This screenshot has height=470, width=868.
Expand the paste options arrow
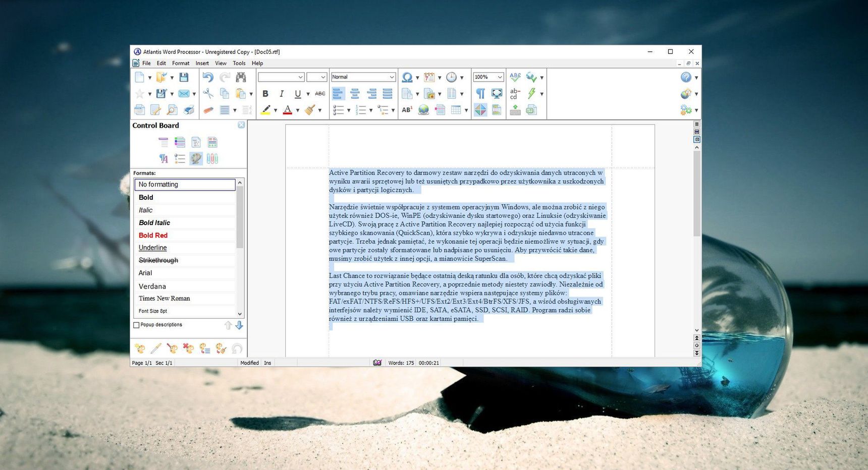pos(251,94)
